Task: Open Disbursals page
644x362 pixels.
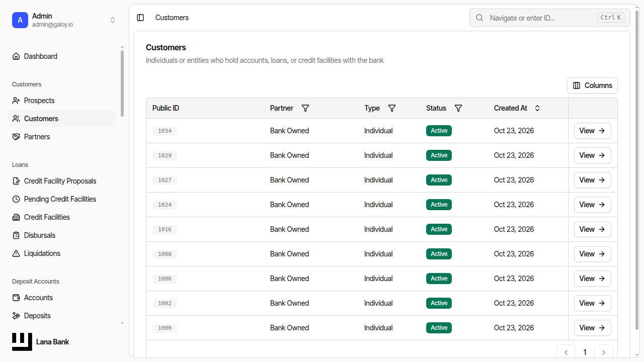Action: 62,235
